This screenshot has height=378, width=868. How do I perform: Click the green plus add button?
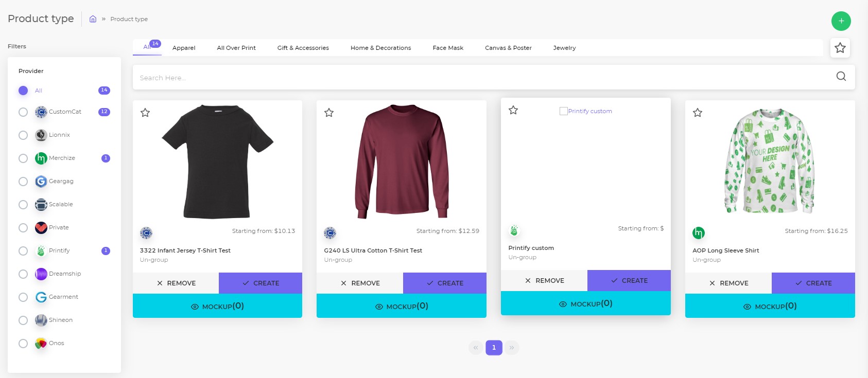(841, 21)
